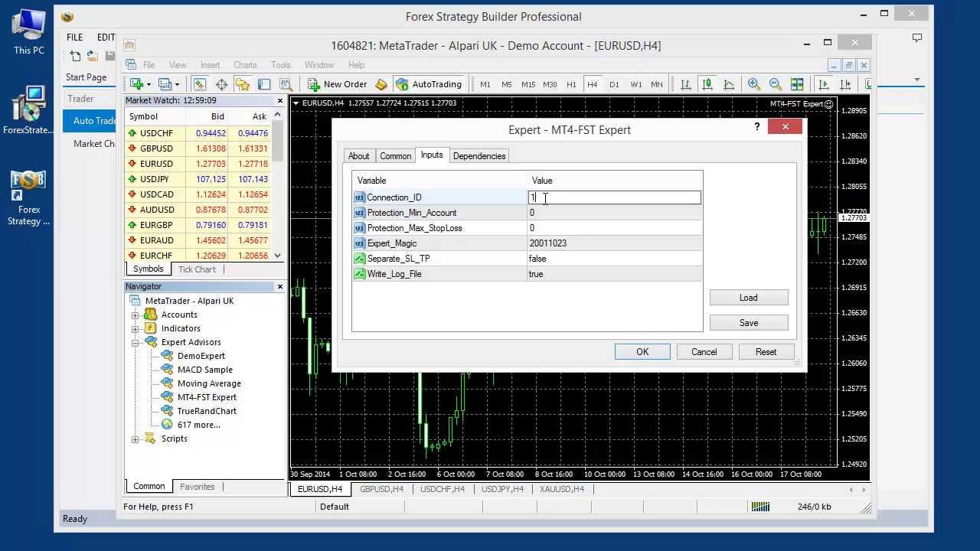Click the dialog help question mark
Screen dimensions: 980x551
click(x=758, y=127)
